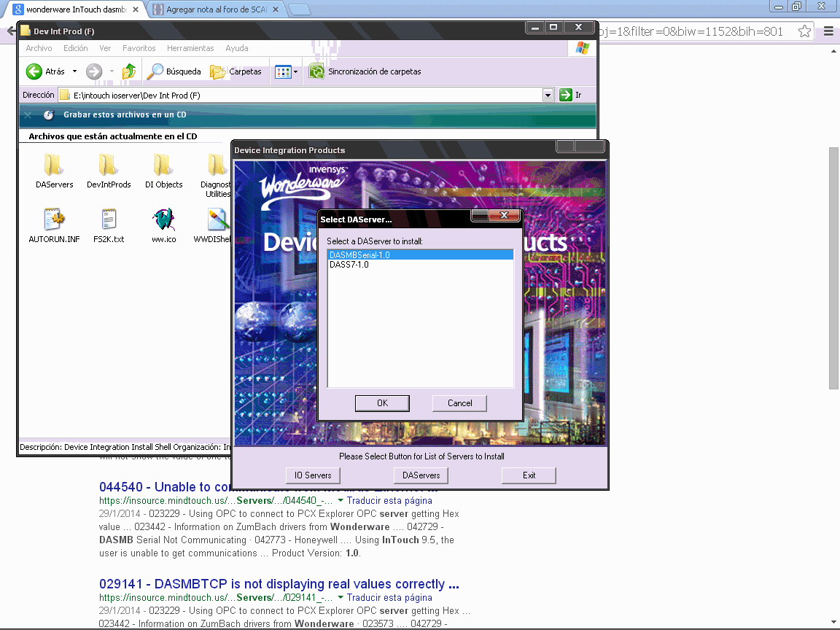This screenshot has width=840, height=630.
Task: Select the WWDIShell file icon
Action: click(x=217, y=219)
